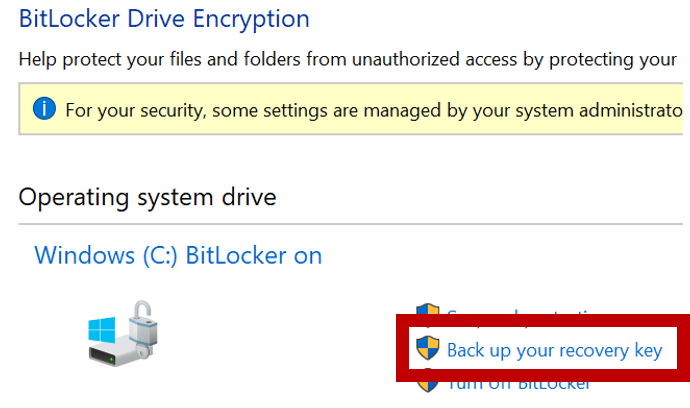
Task: Click the Help protect your files description
Action: (x=348, y=59)
